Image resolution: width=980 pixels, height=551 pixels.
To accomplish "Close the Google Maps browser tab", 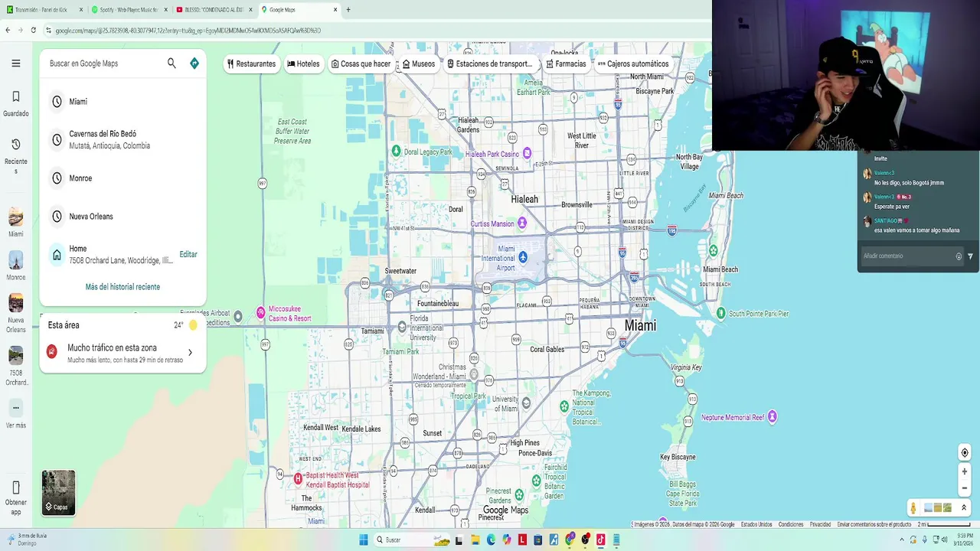I will (335, 10).
